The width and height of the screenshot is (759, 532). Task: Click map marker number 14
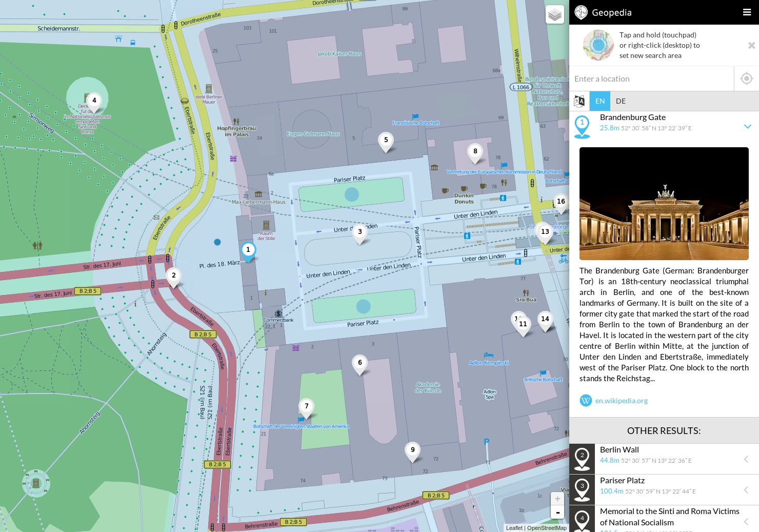click(x=545, y=321)
